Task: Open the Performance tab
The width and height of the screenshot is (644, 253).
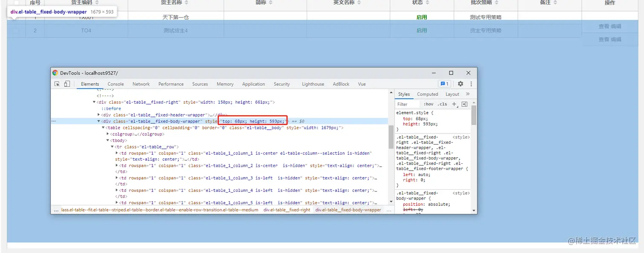Action: point(171,84)
